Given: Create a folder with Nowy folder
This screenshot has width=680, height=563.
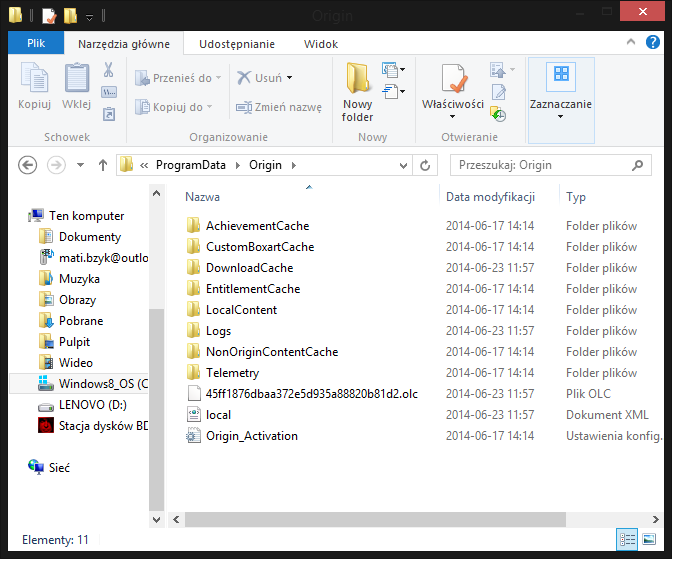Looking at the screenshot, I should 357,92.
